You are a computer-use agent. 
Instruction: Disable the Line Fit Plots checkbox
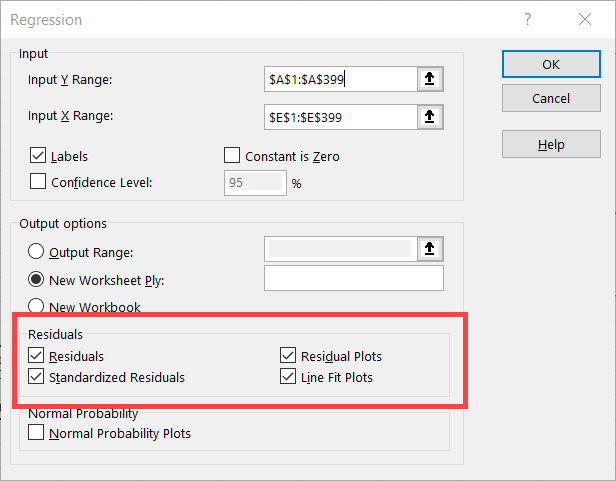(x=288, y=376)
